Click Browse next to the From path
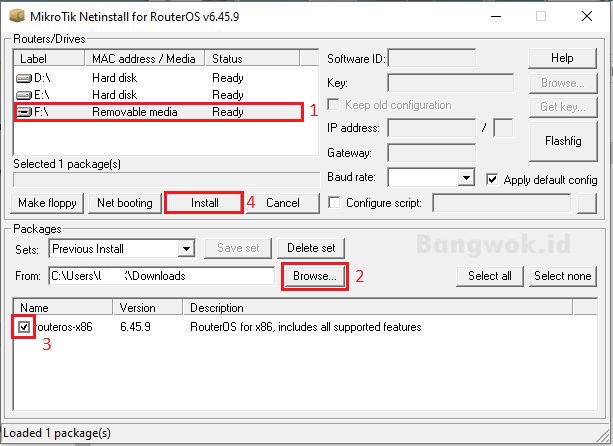 [x=315, y=276]
